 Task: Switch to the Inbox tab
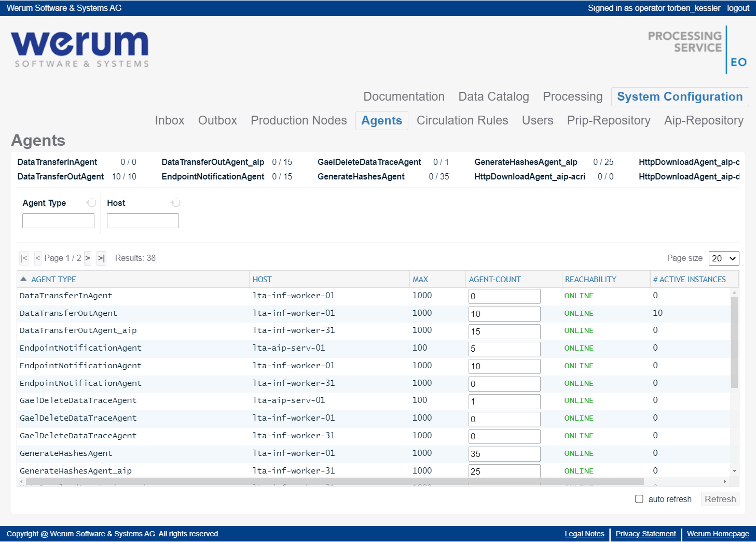(170, 120)
